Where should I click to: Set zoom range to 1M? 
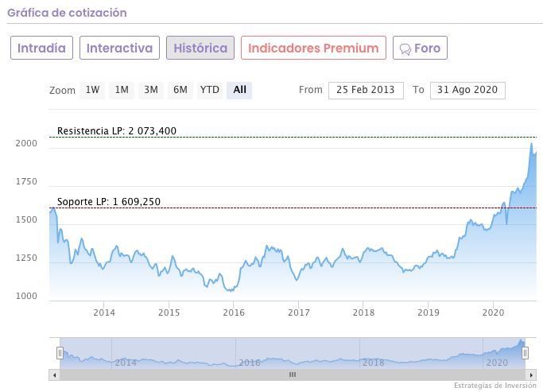[x=122, y=90]
